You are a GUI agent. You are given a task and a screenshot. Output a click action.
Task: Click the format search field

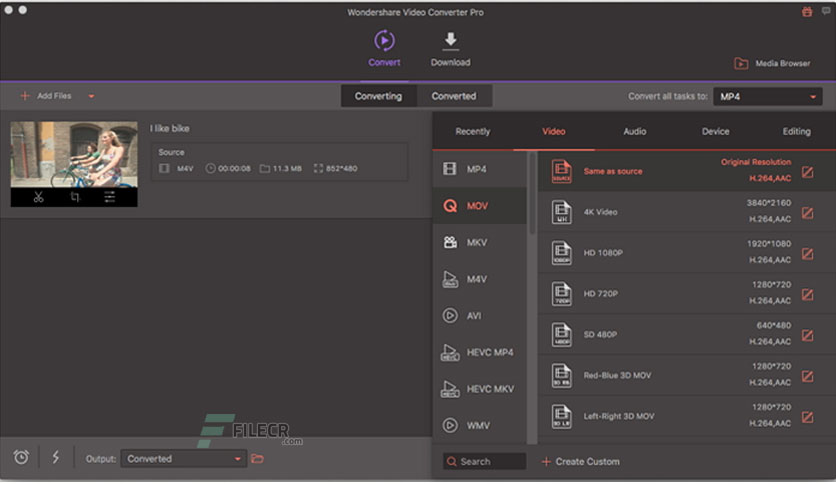coord(484,462)
